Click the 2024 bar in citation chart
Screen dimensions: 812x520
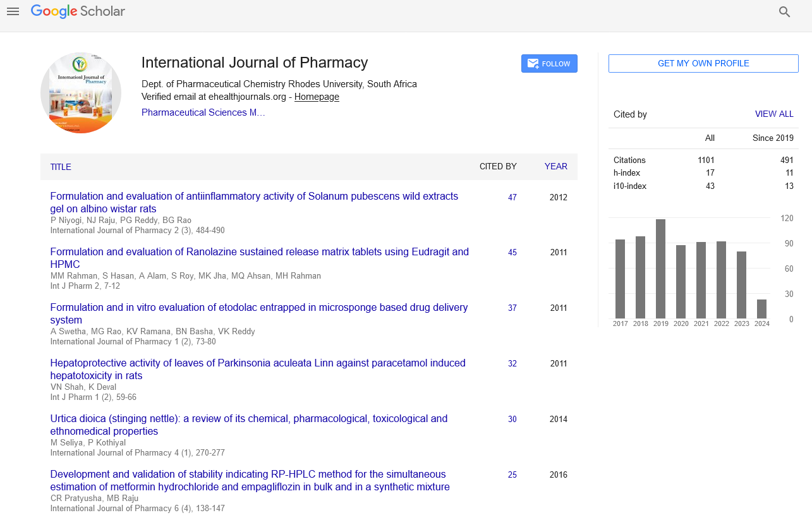[x=761, y=309]
